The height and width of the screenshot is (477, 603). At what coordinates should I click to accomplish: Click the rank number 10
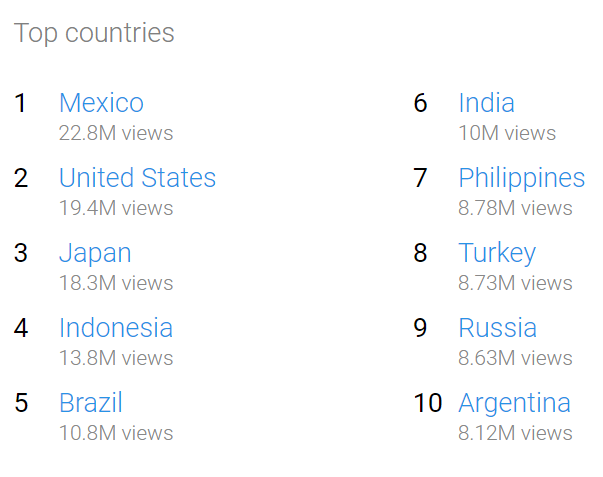coord(428,403)
